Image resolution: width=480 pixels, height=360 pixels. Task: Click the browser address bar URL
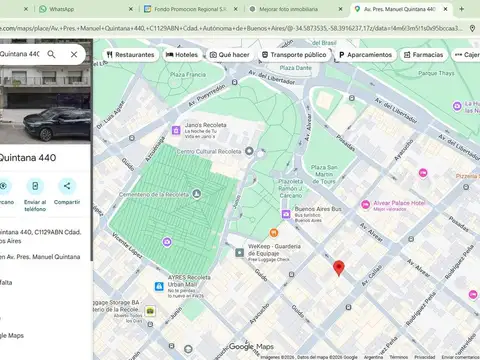[232, 28]
